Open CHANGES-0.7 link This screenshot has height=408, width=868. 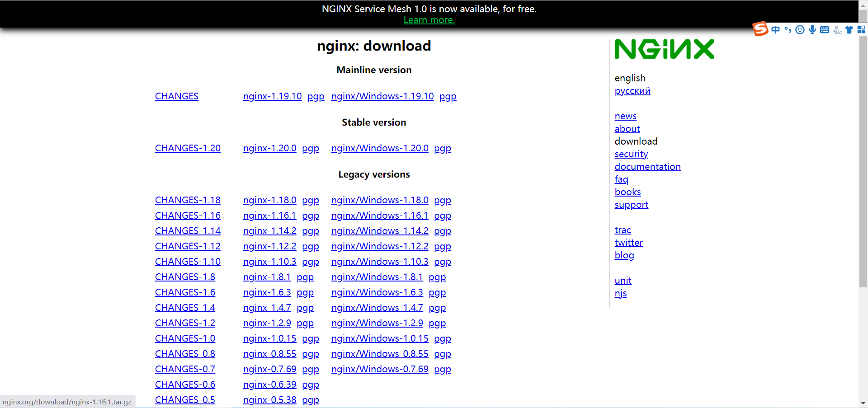tap(185, 369)
